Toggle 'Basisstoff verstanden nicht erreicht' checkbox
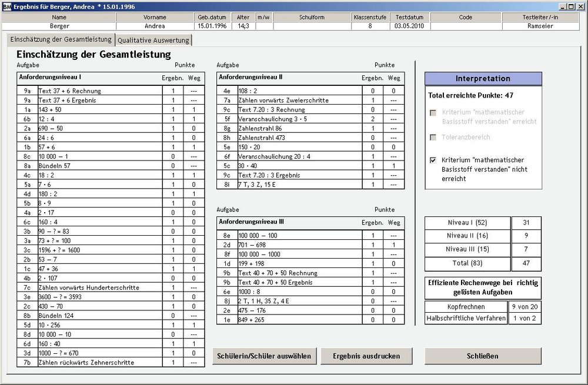This screenshot has height=385, width=588. click(x=433, y=160)
